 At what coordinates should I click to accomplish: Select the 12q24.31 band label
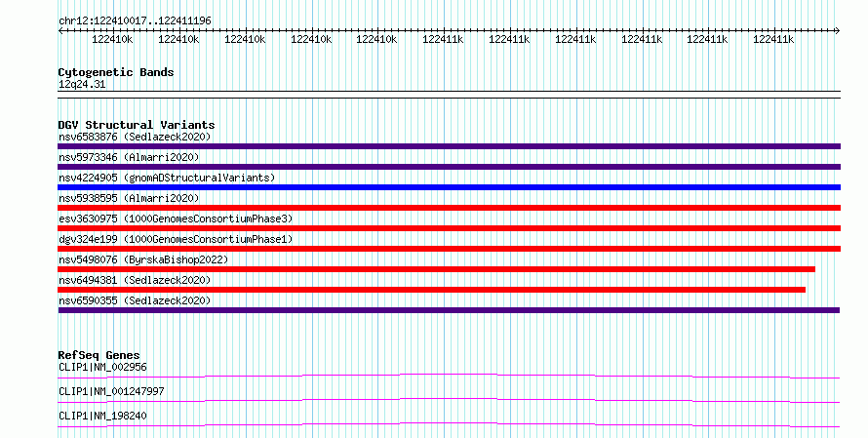(82, 85)
